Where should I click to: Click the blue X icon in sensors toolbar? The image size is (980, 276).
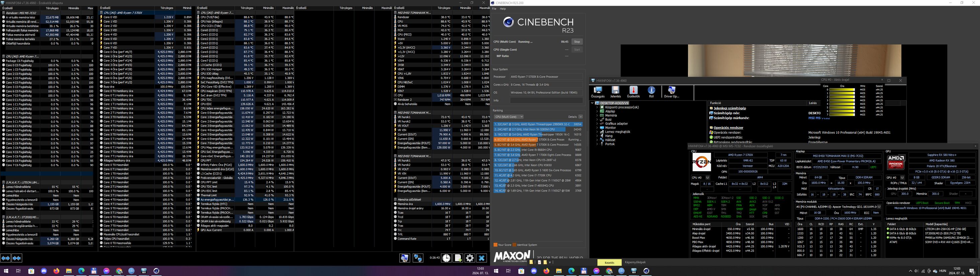[482, 258]
